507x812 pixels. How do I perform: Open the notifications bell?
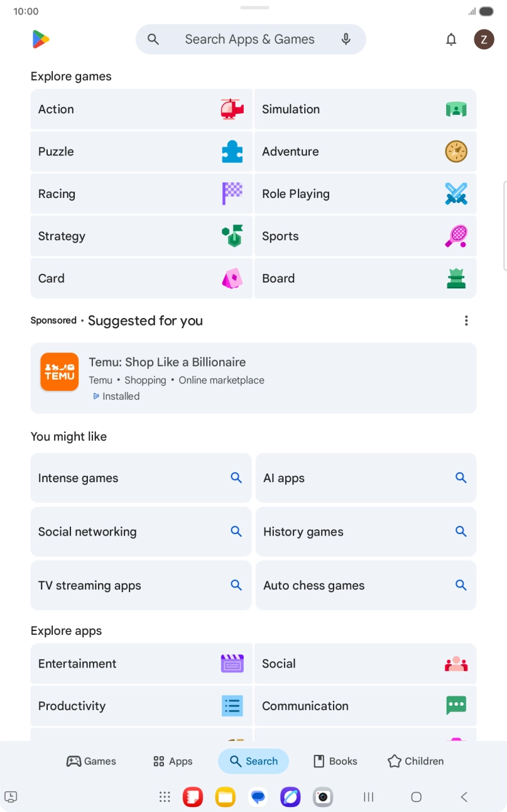click(x=451, y=40)
